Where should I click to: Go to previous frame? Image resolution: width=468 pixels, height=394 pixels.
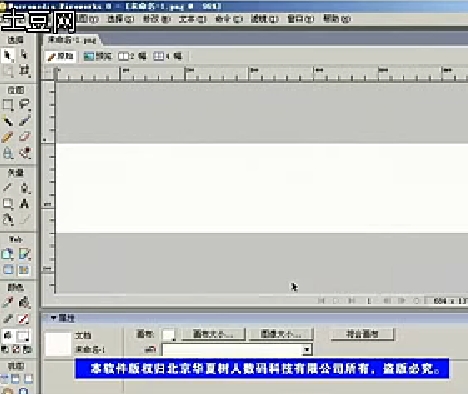[x=387, y=301]
